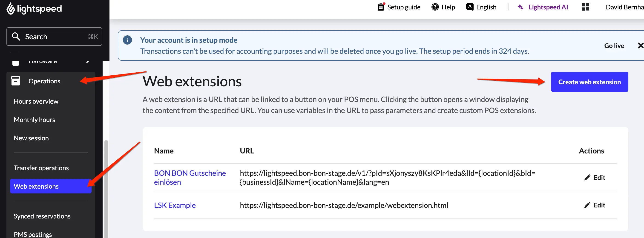Open BON BON Gutscheine einlösen link

click(190, 177)
